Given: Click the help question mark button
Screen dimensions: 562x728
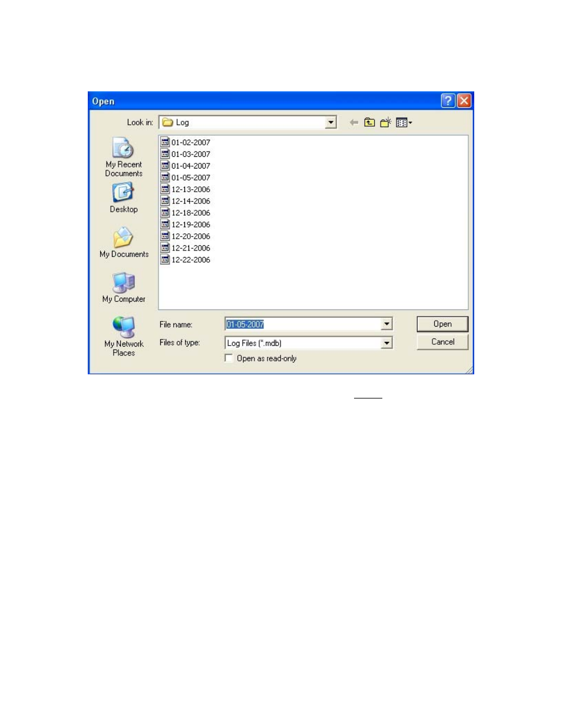Looking at the screenshot, I should click(448, 101).
